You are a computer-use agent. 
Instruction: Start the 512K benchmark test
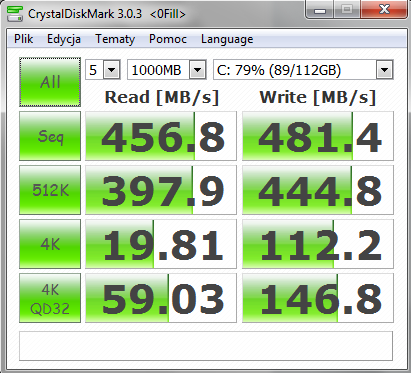[50, 190]
